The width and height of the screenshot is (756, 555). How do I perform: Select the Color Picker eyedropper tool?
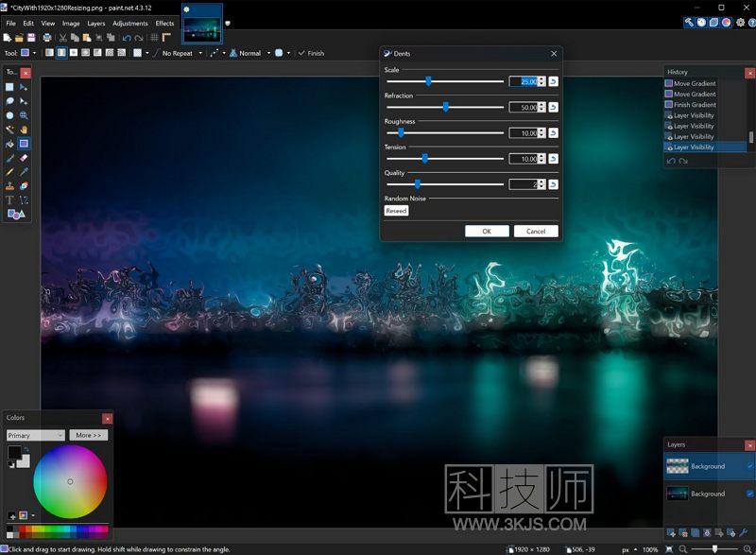[24, 172]
